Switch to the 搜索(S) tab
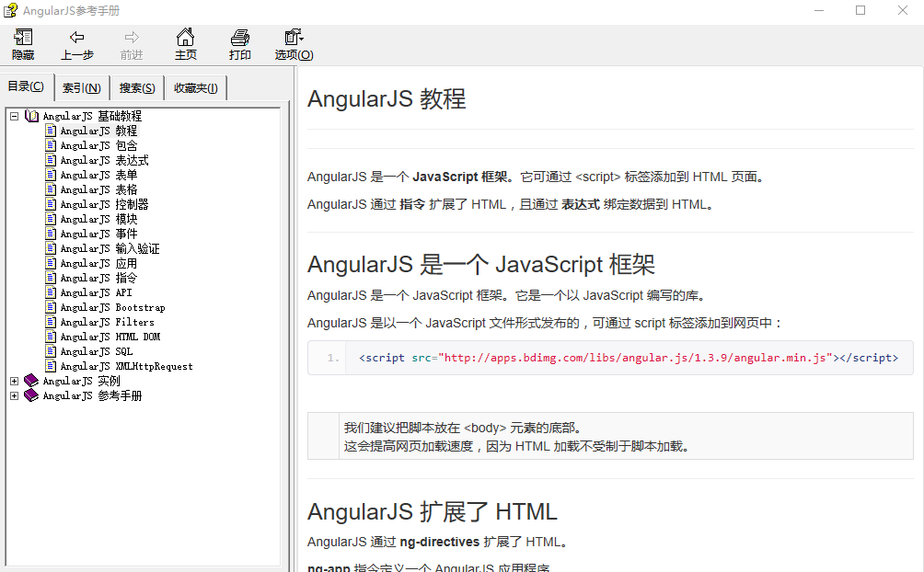Image resolution: width=924 pixels, height=572 pixels. pyautogui.click(x=136, y=86)
